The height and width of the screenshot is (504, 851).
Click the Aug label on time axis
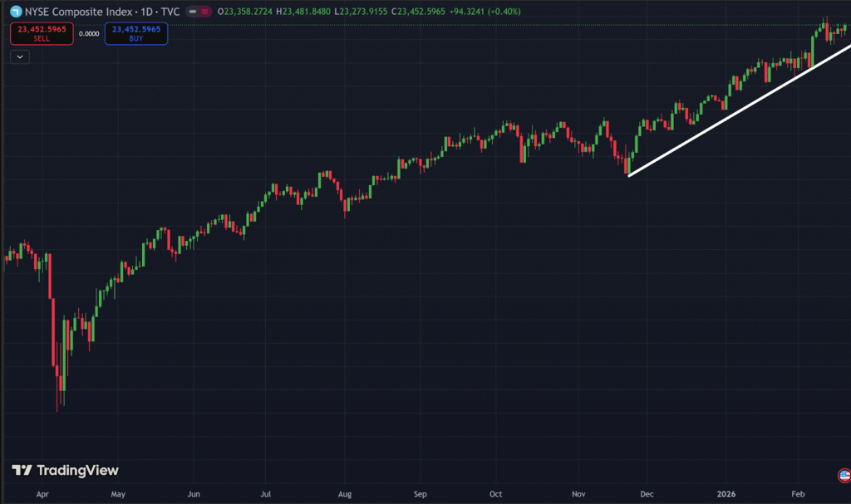click(343, 493)
